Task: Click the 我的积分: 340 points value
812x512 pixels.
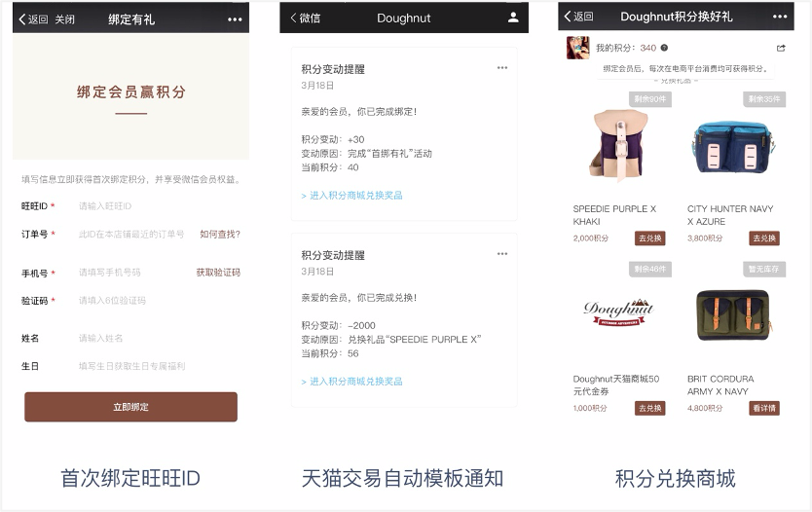Action: [x=647, y=48]
